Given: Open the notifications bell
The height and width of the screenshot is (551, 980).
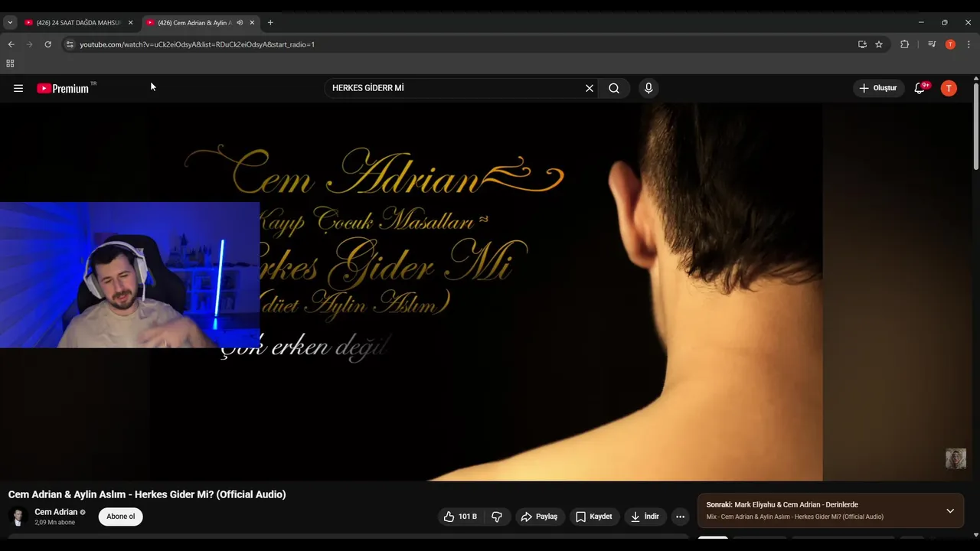Looking at the screenshot, I should point(920,88).
